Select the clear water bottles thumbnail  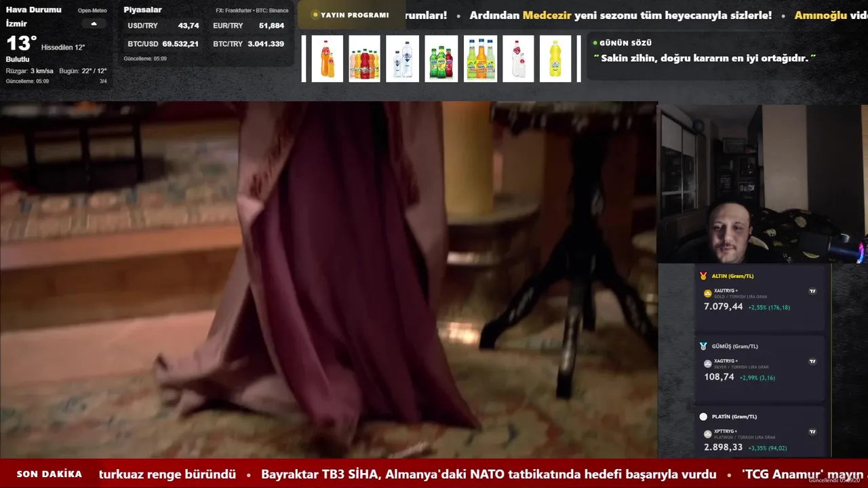coord(402,59)
